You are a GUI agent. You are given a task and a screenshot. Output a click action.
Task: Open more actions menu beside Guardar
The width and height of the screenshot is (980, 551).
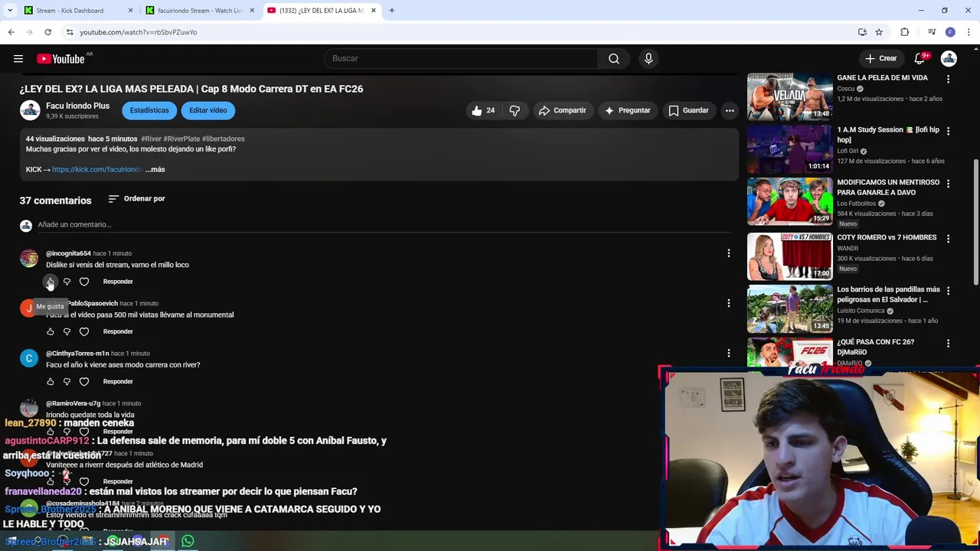point(730,110)
